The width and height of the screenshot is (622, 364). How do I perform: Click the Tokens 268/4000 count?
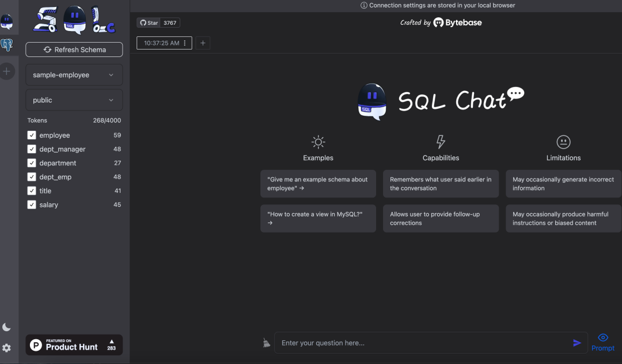tap(107, 120)
